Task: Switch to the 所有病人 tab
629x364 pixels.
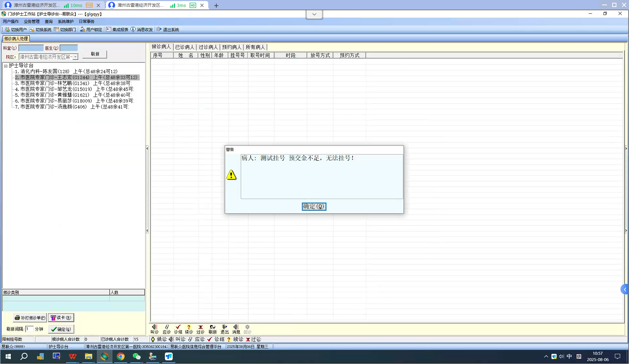Action: click(x=256, y=47)
